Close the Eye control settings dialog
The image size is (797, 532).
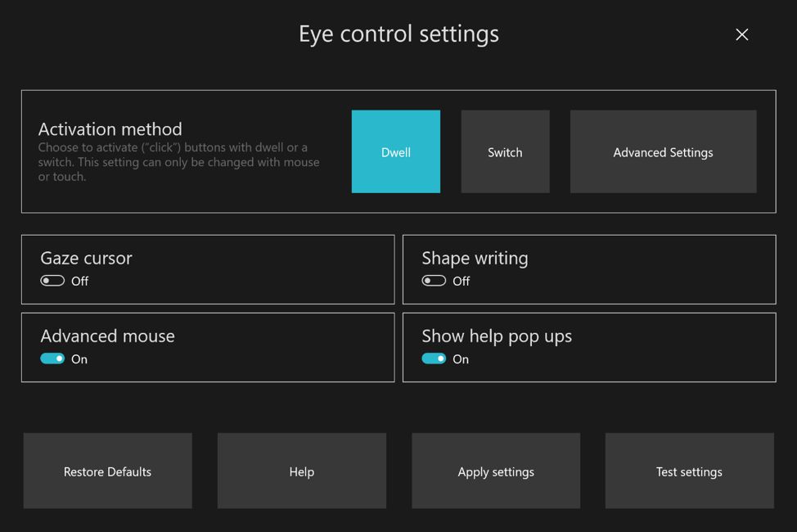(741, 34)
